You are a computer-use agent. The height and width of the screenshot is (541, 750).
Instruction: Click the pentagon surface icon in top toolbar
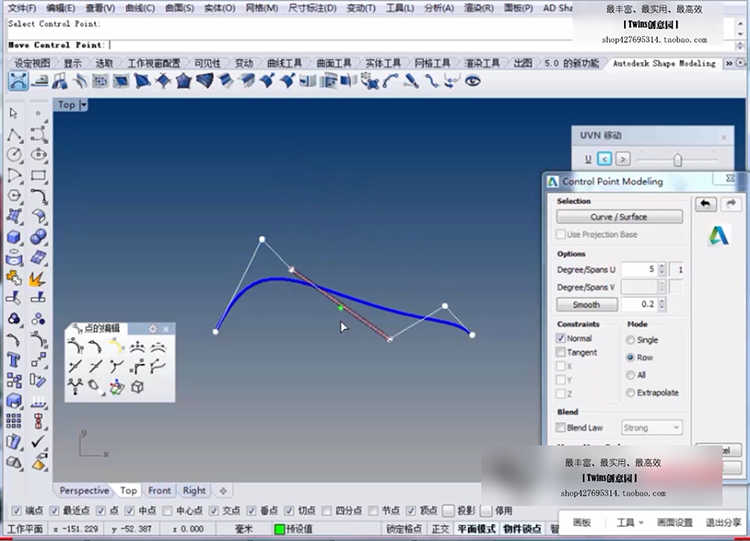(184, 81)
